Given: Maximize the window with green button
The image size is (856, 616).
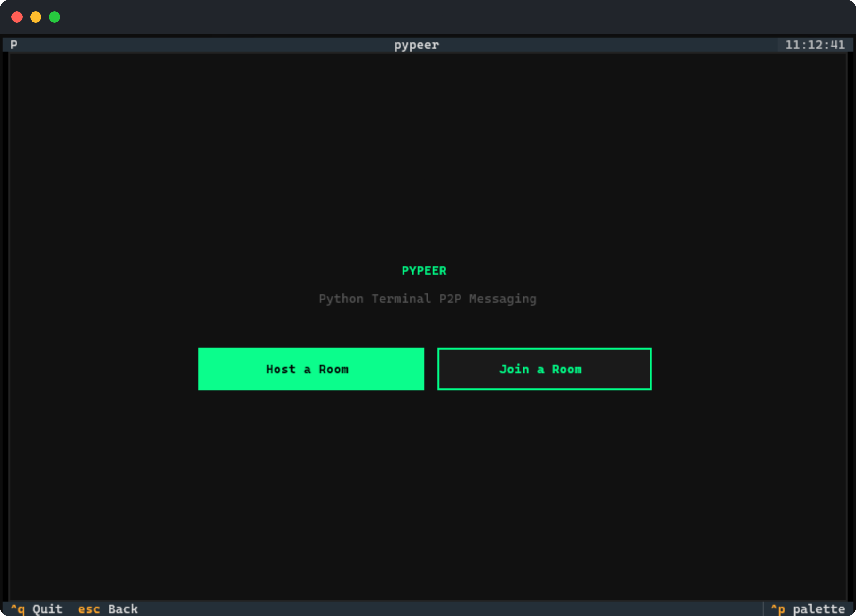Looking at the screenshot, I should point(55,17).
